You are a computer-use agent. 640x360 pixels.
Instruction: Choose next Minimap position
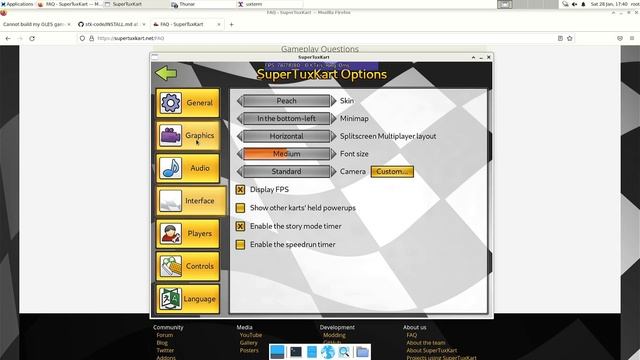click(x=333, y=118)
